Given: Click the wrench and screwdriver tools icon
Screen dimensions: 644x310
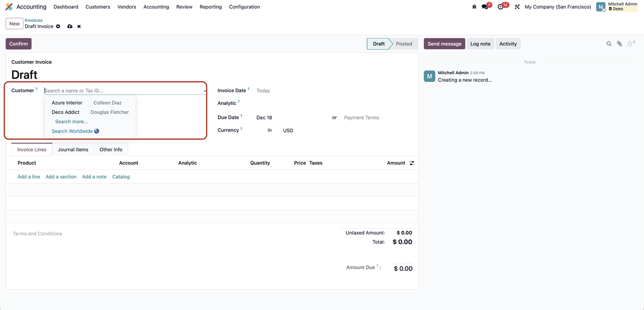Looking at the screenshot, I should click(517, 7).
